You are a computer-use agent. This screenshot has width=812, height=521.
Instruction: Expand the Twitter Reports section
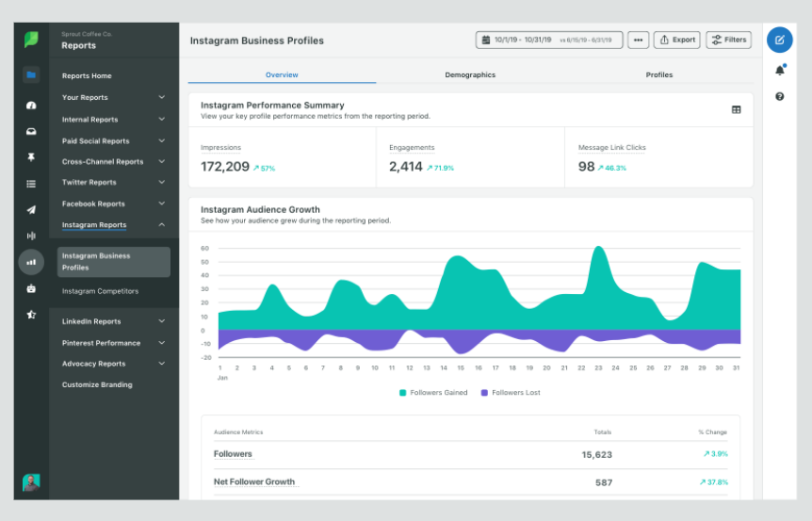113,182
